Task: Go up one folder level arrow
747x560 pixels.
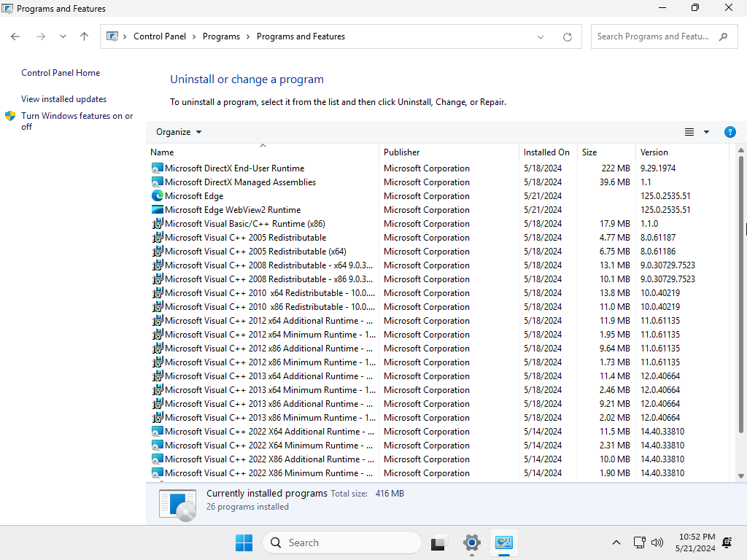Action: [85, 36]
